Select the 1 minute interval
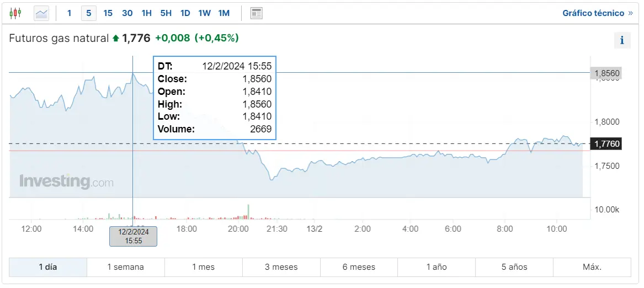 coord(69,13)
